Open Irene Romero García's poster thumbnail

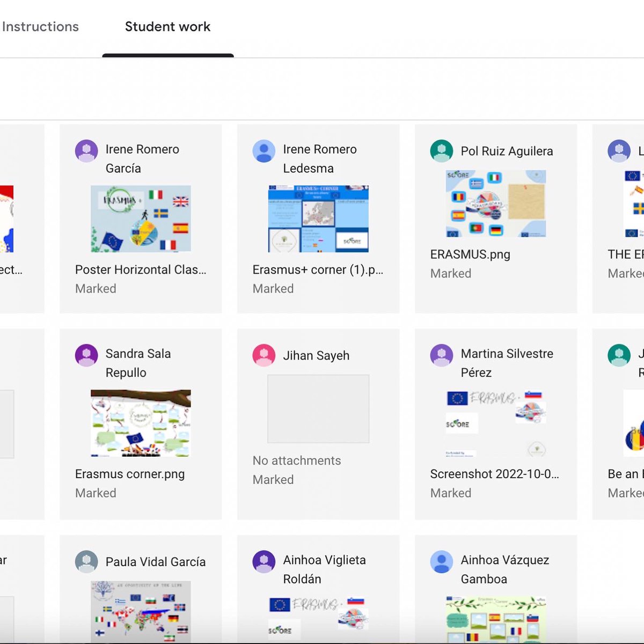141,219
